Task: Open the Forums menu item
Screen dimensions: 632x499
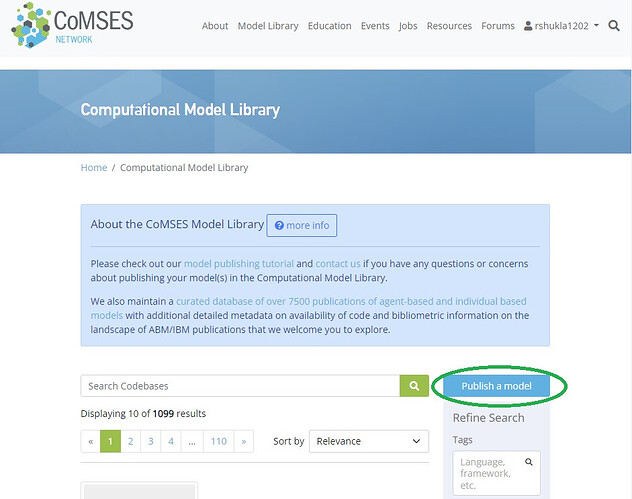Action: (498, 26)
